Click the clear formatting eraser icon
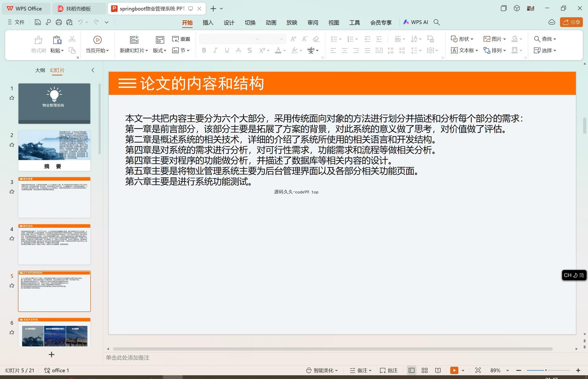The width and height of the screenshot is (588, 379). (316, 39)
